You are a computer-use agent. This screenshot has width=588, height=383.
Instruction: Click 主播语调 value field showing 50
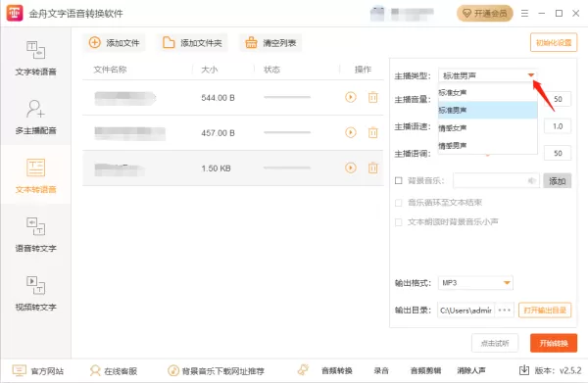coord(558,153)
